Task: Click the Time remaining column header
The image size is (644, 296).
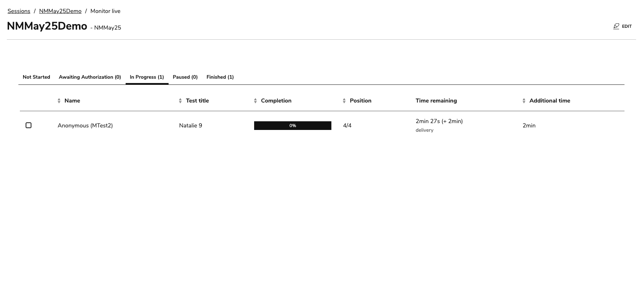Action: [436, 101]
